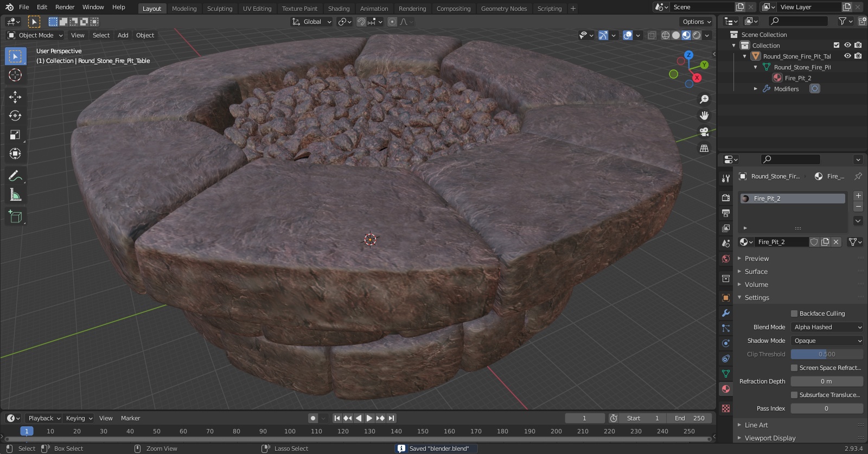Switch to wireframe viewport shading
The image size is (868, 454).
tap(665, 35)
